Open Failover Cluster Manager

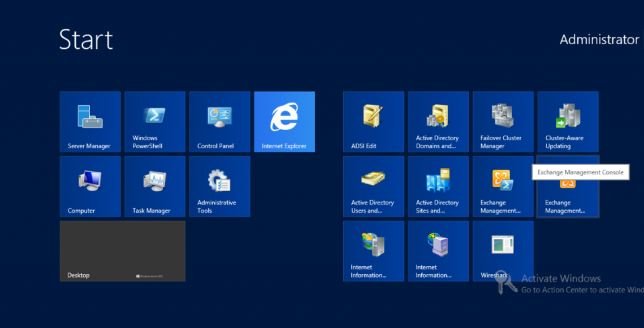click(x=503, y=122)
